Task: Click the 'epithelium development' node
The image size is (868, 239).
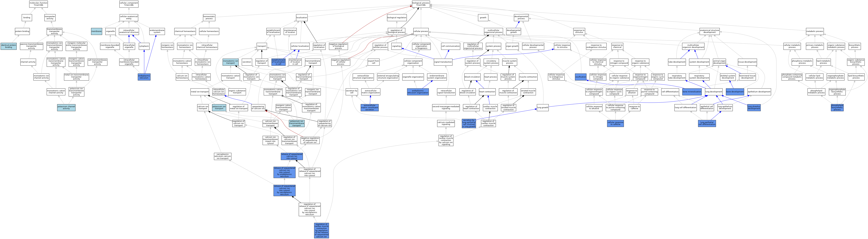Action: tap(759, 92)
